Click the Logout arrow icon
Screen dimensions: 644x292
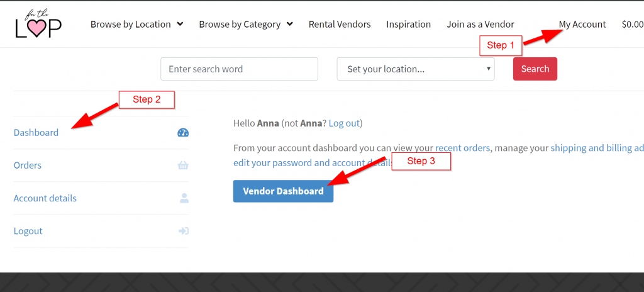tap(183, 231)
